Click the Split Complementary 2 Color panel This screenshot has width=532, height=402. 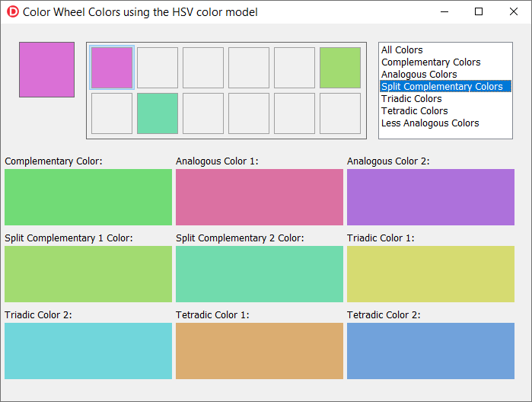click(260, 274)
